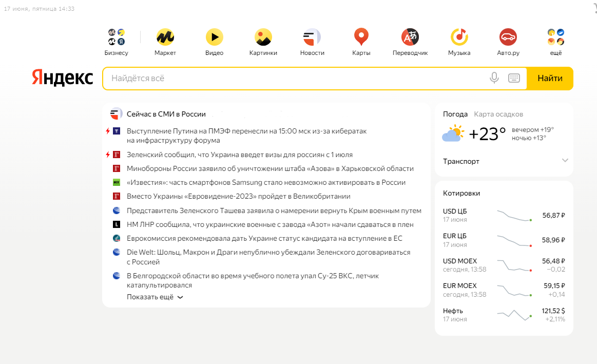Open the USD ЦБ quote row
597x364 pixels.
[504, 215]
